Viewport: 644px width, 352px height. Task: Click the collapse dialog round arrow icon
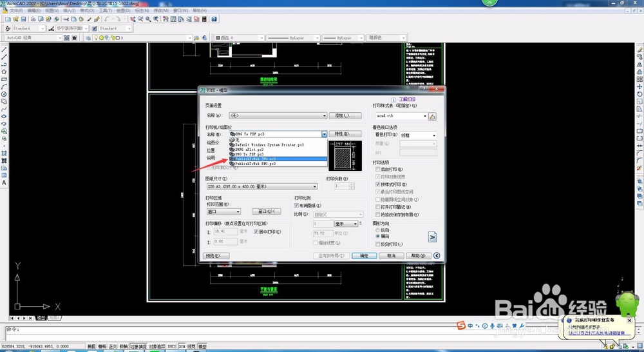click(x=437, y=256)
